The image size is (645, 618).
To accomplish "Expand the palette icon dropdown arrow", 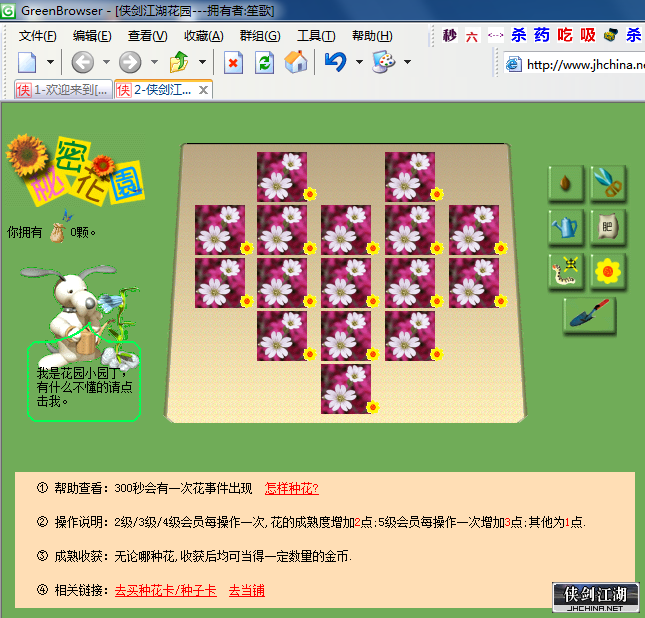I will [x=407, y=63].
